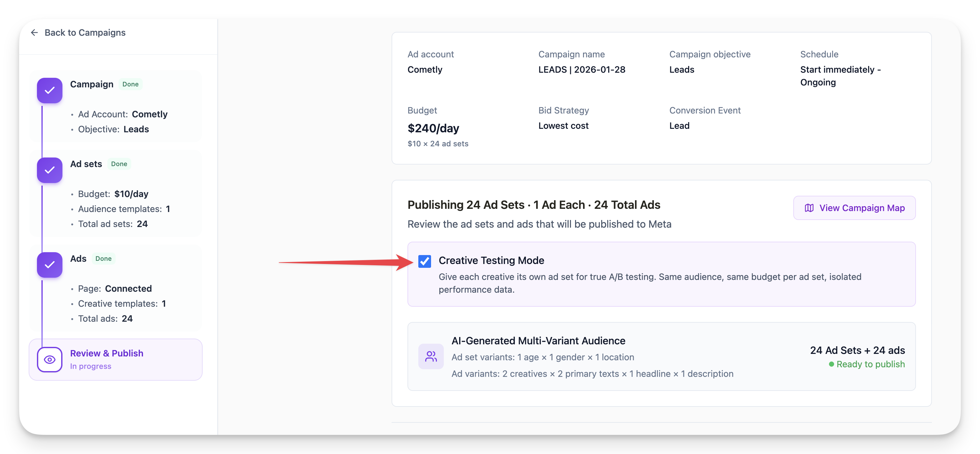This screenshot has width=980, height=454.
Task: Click the Campaign step checkmark icon
Action: tap(49, 91)
